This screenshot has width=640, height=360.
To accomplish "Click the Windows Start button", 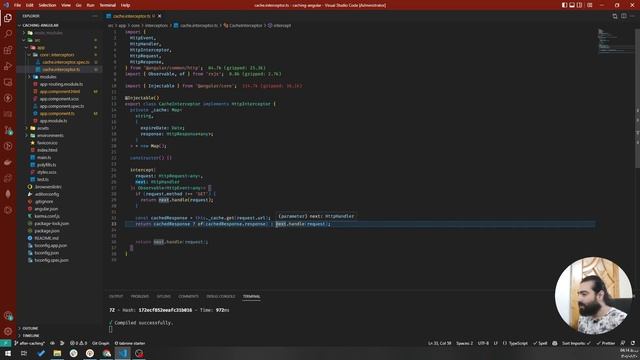I will (7, 353).
